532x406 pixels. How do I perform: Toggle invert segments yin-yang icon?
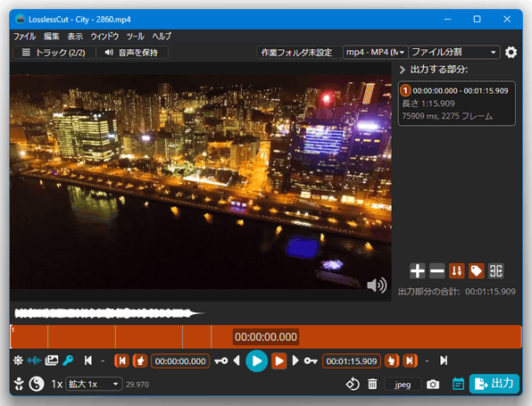tap(37, 384)
